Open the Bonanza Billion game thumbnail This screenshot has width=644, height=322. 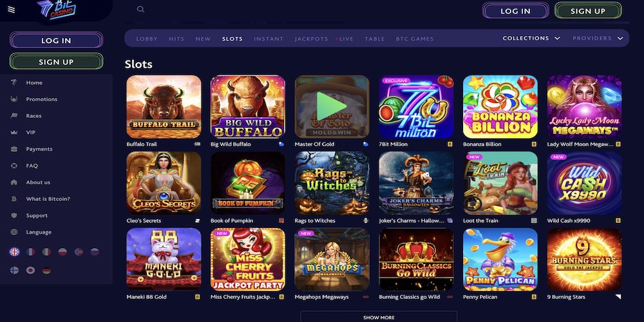(x=500, y=106)
